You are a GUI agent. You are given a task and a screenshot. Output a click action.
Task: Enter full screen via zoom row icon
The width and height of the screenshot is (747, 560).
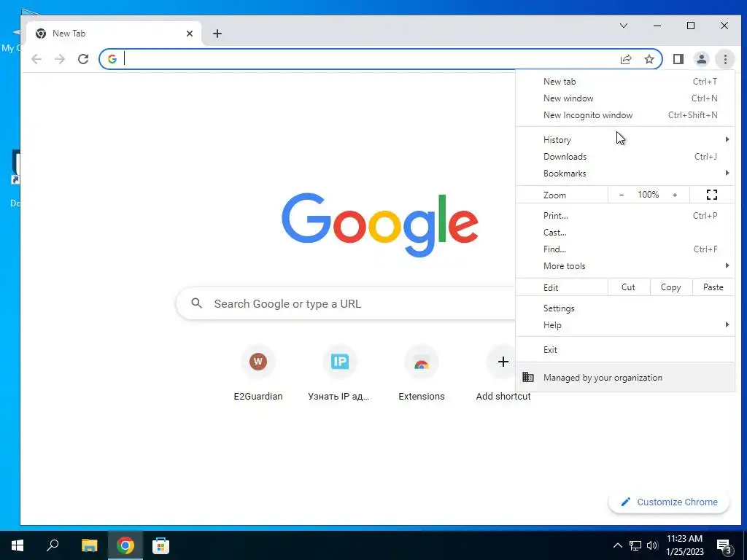pyautogui.click(x=712, y=195)
